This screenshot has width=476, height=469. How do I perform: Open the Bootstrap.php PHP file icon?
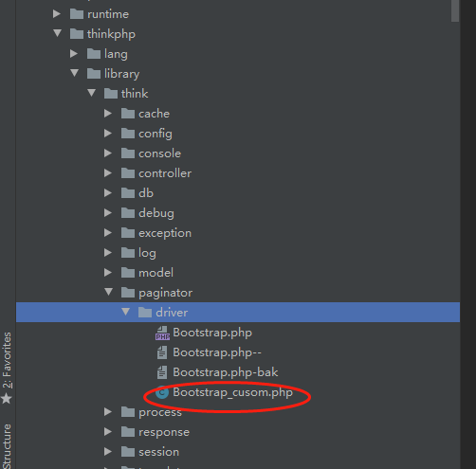(162, 333)
